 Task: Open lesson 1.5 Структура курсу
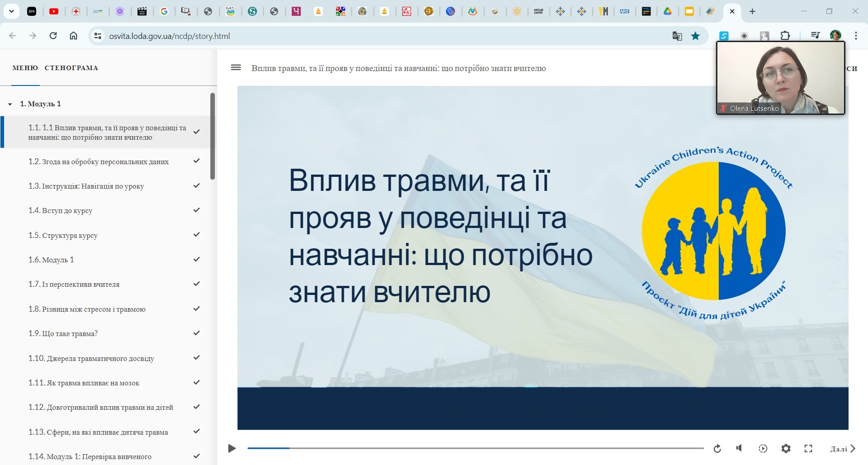(63, 236)
